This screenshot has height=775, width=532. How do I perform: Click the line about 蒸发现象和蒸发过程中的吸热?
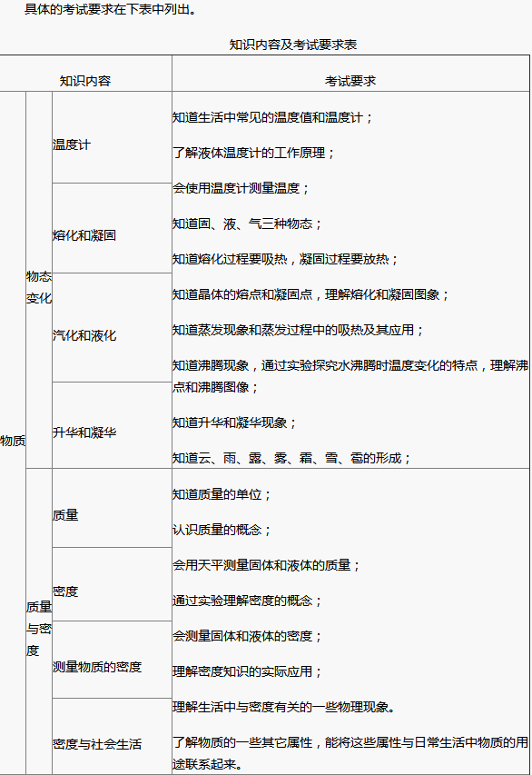click(298, 330)
